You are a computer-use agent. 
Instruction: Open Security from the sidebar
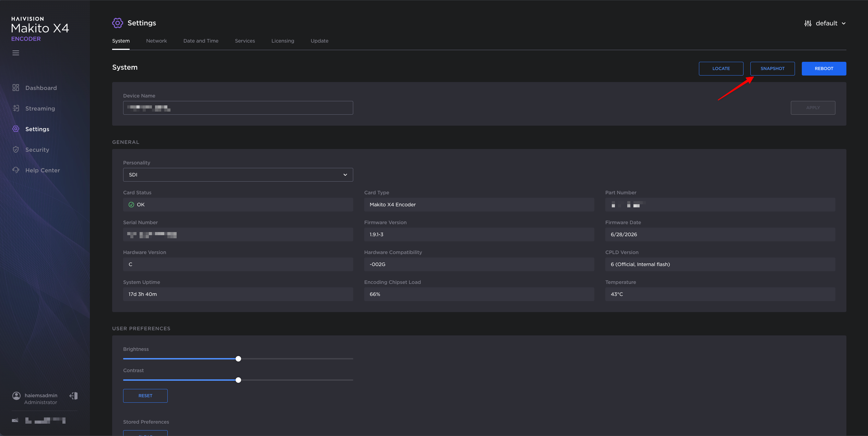[37, 150]
